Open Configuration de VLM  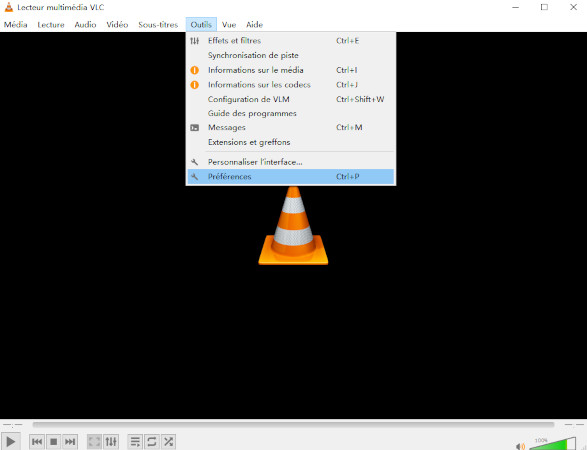coord(291,99)
